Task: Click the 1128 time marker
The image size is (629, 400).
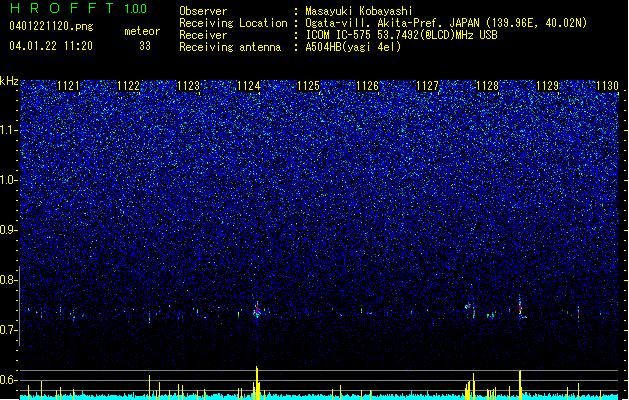Action: click(487, 86)
